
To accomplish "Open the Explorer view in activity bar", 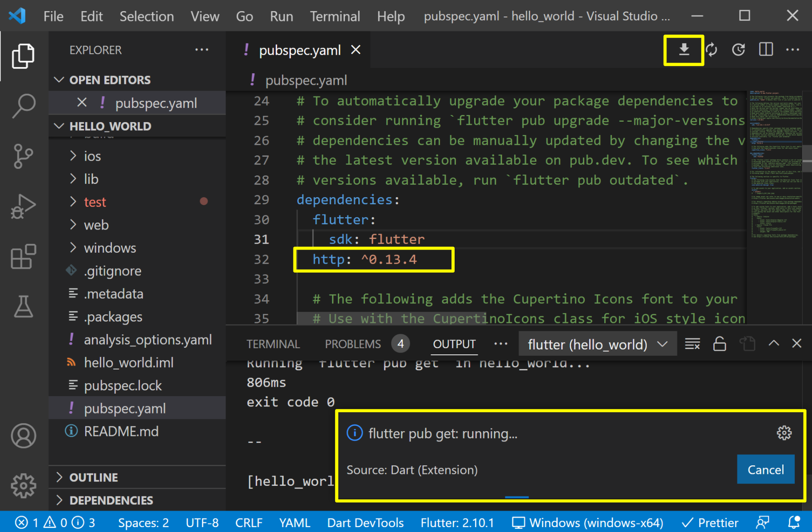I will pyautogui.click(x=23, y=56).
